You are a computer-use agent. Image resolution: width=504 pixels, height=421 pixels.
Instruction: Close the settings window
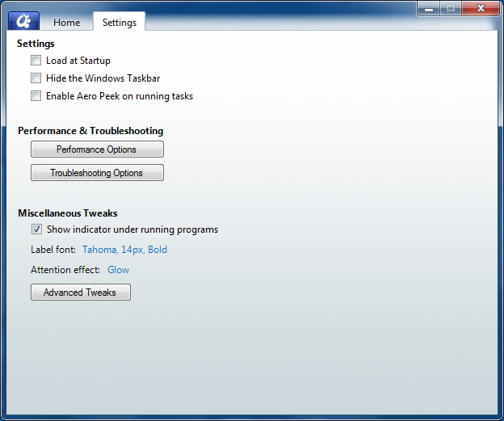[x=481, y=8]
